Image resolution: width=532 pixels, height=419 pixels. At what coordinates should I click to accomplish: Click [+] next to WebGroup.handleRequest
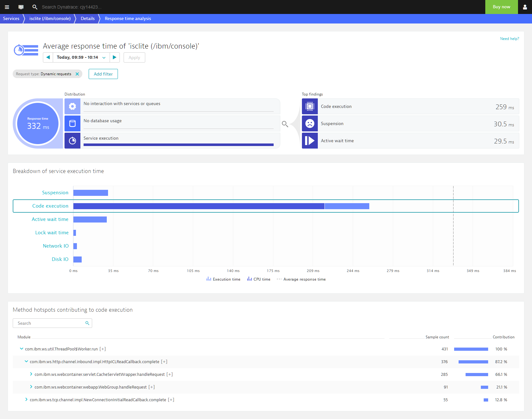tap(152, 387)
